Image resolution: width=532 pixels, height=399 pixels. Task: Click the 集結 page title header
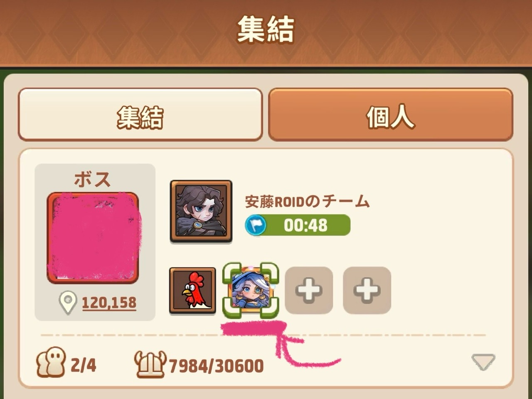pyautogui.click(x=266, y=30)
